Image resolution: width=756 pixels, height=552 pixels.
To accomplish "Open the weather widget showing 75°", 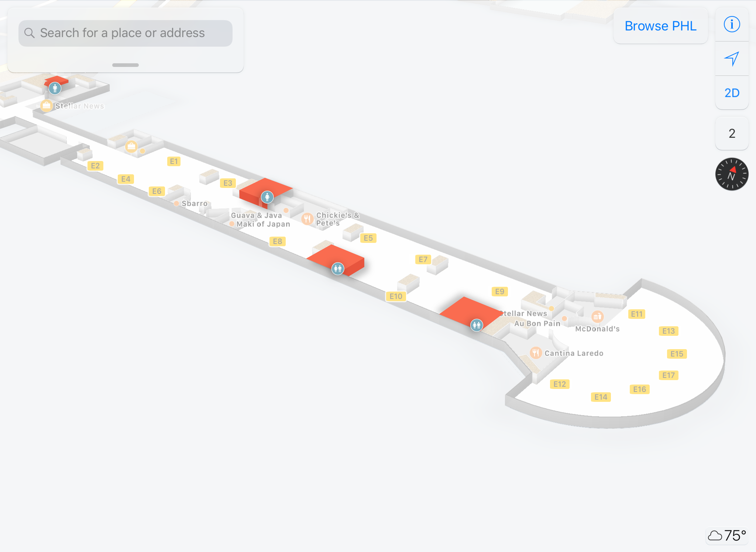I will (x=727, y=536).
